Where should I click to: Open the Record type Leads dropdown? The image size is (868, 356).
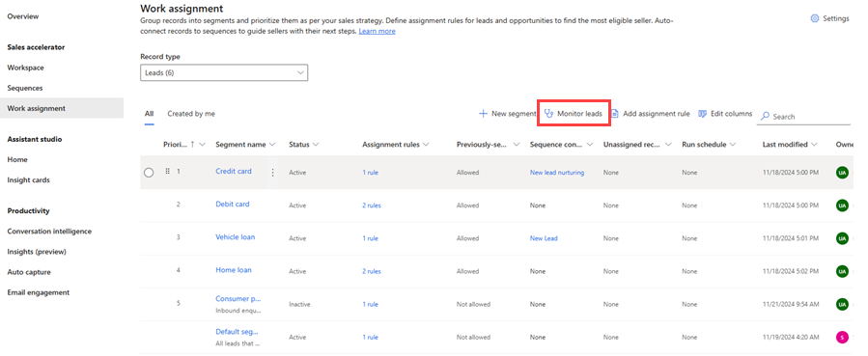(224, 72)
